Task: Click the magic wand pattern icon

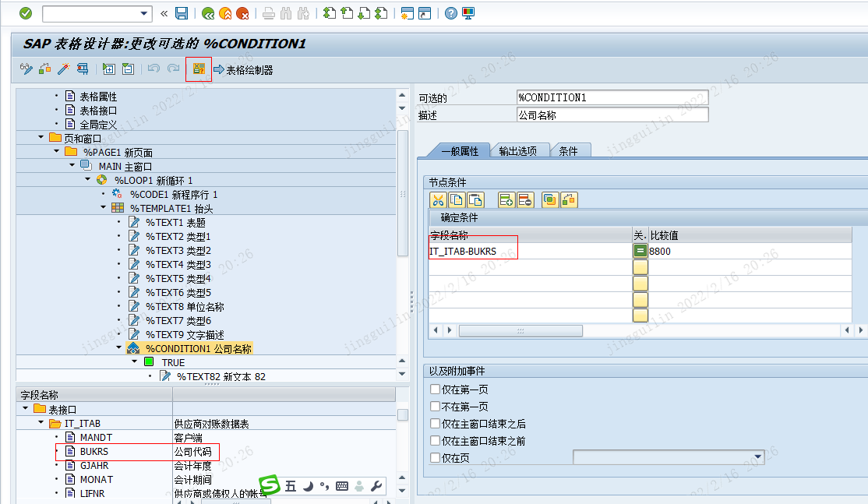Action: coord(63,69)
